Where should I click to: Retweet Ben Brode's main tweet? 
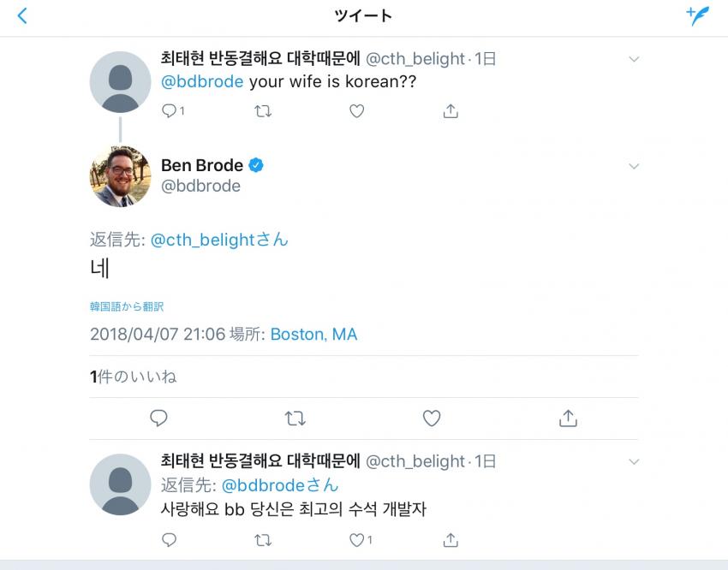[295, 419]
